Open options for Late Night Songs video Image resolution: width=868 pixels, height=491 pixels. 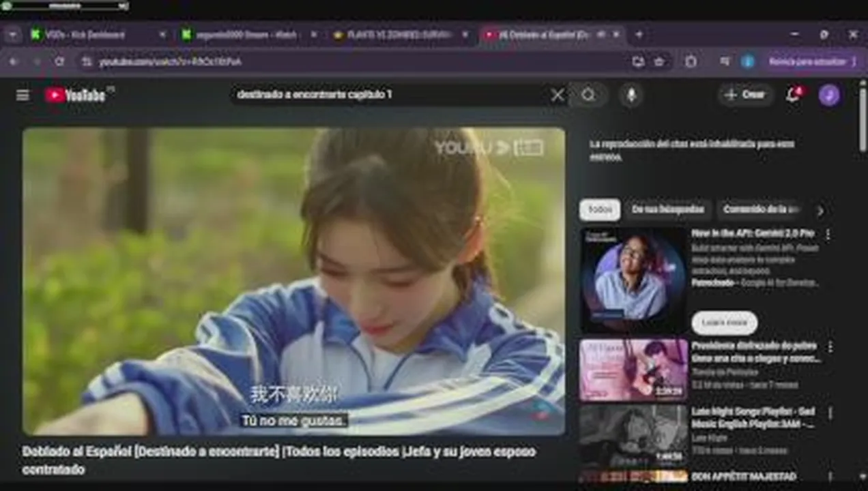coord(830,413)
